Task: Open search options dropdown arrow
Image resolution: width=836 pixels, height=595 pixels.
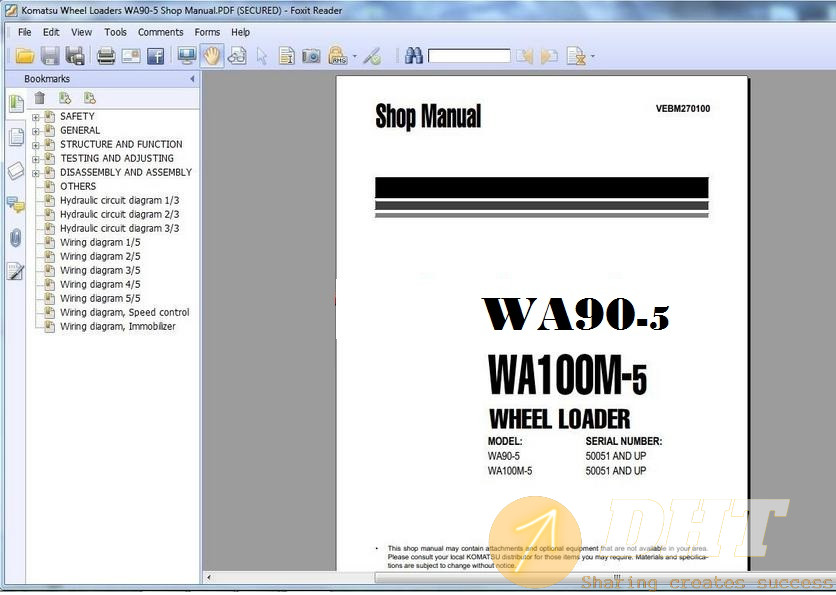Action: pos(592,55)
